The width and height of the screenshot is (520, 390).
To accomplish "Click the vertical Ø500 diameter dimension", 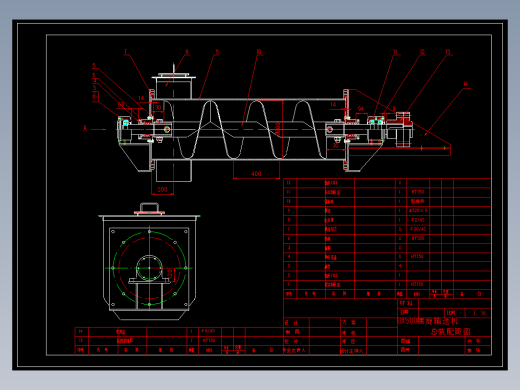I will click(278, 129).
